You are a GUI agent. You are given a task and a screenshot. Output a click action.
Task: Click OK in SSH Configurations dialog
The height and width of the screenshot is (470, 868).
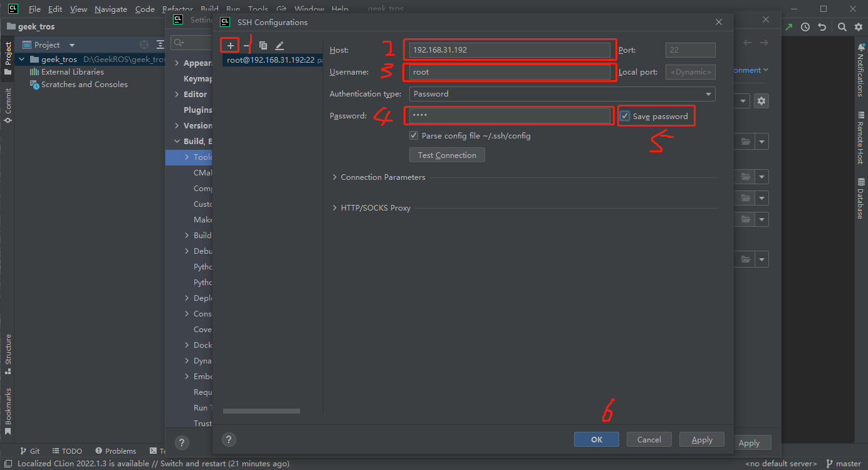pos(597,440)
